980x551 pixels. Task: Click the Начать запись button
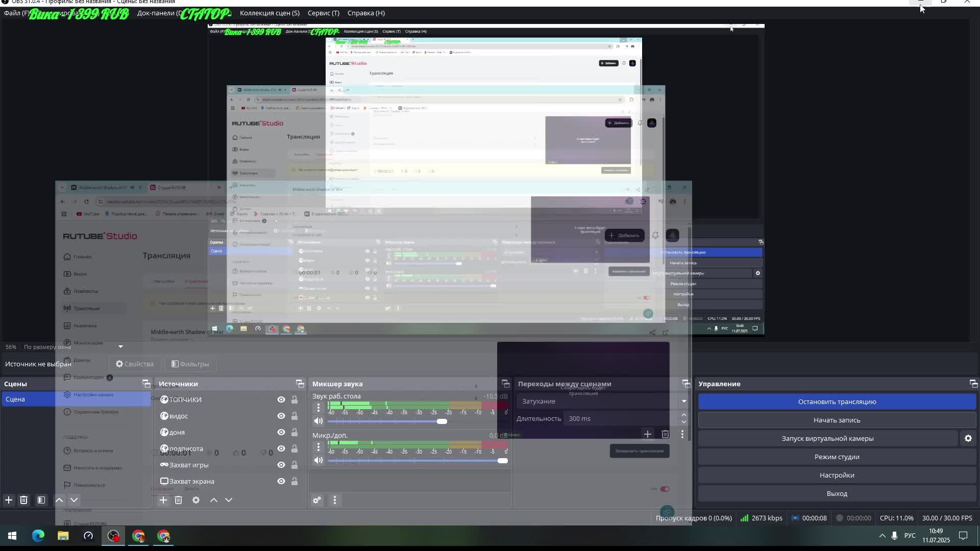(837, 420)
